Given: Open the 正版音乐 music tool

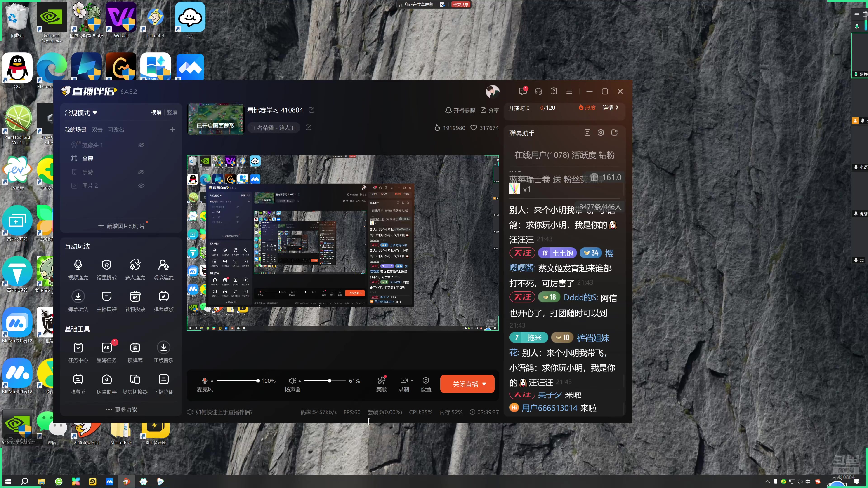Looking at the screenshot, I should 163,352.
